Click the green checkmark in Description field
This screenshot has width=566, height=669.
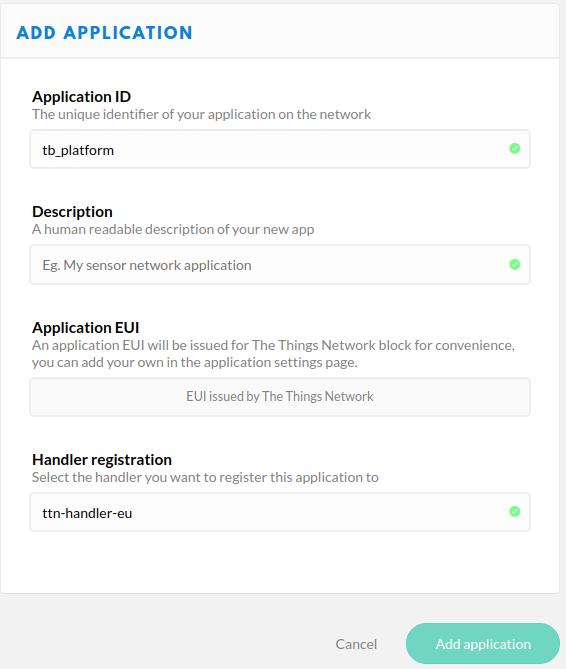[514, 265]
